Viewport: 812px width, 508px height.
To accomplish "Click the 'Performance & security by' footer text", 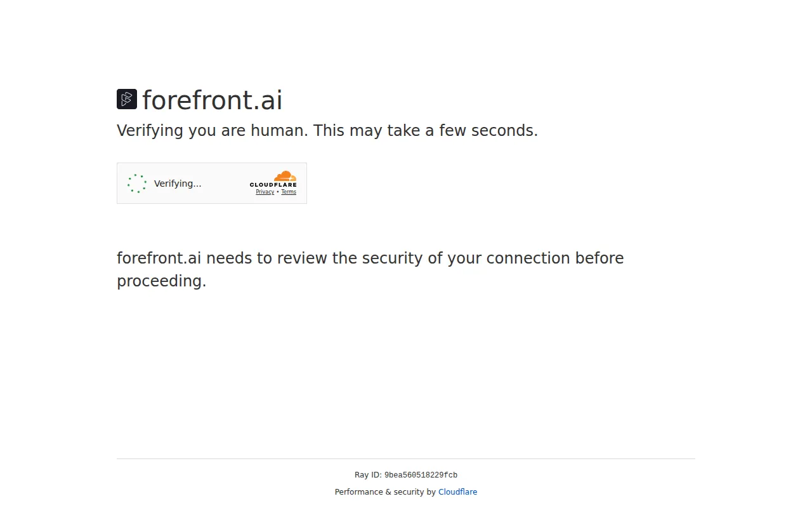I will point(386,491).
